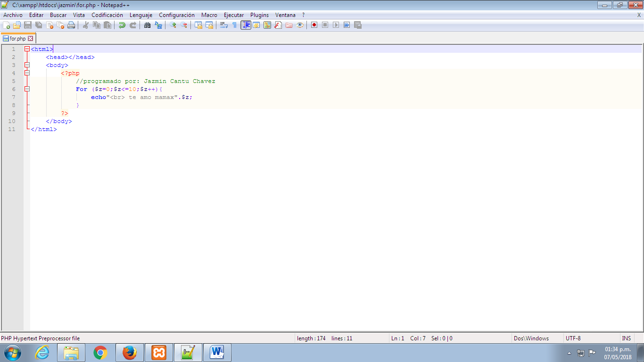Start recording a macro with the record icon
The height and width of the screenshot is (362, 644).
(x=314, y=25)
